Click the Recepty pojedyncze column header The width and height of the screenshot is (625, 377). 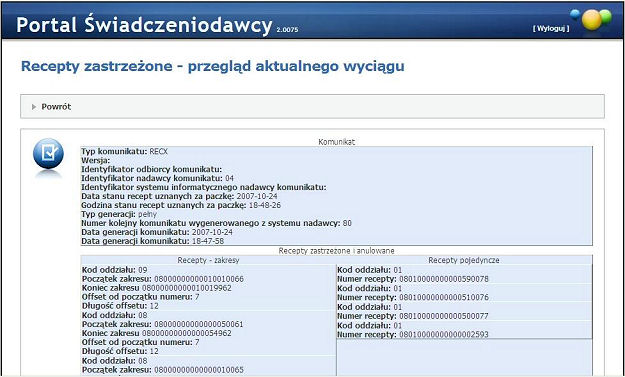coord(464,260)
